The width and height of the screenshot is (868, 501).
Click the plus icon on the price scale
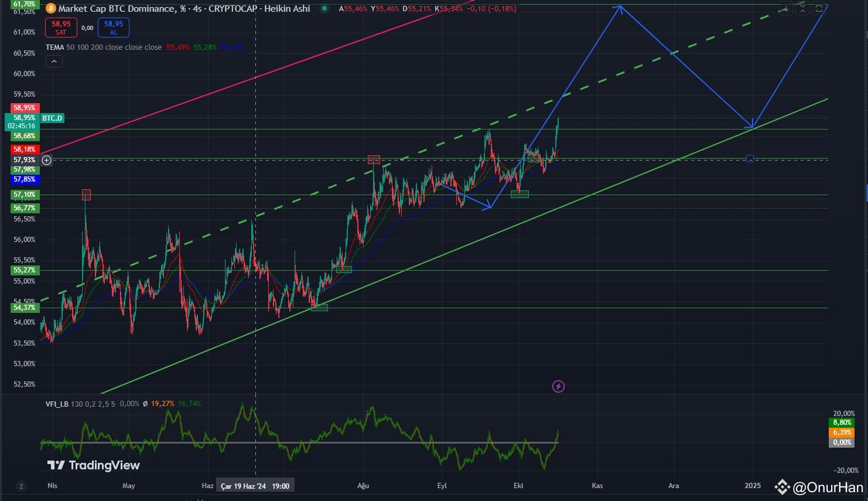(46, 160)
